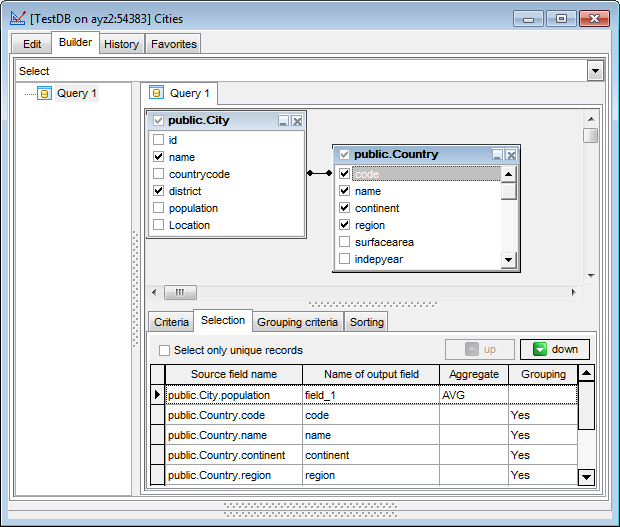Image resolution: width=620 pixels, height=527 pixels.
Task: Enable Select only unique records
Action: pyautogui.click(x=164, y=350)
